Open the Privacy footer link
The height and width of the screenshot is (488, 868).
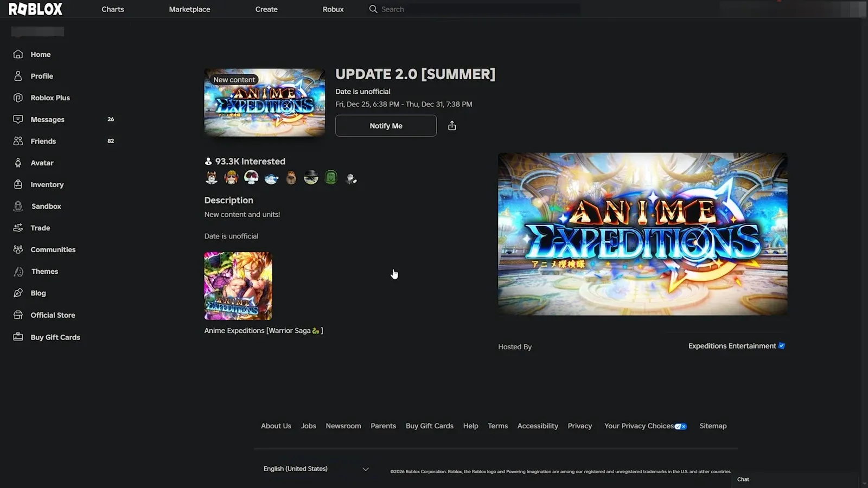click(x=580, y=426)
